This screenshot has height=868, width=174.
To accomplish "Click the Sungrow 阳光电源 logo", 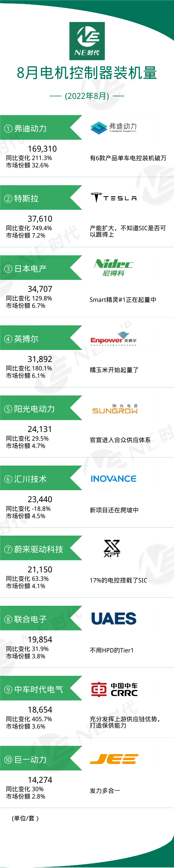I will tap(114, 409).
